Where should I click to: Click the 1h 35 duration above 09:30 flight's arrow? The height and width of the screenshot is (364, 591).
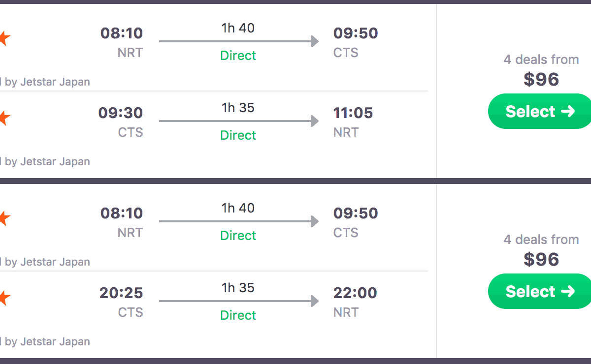click(238, 108)
